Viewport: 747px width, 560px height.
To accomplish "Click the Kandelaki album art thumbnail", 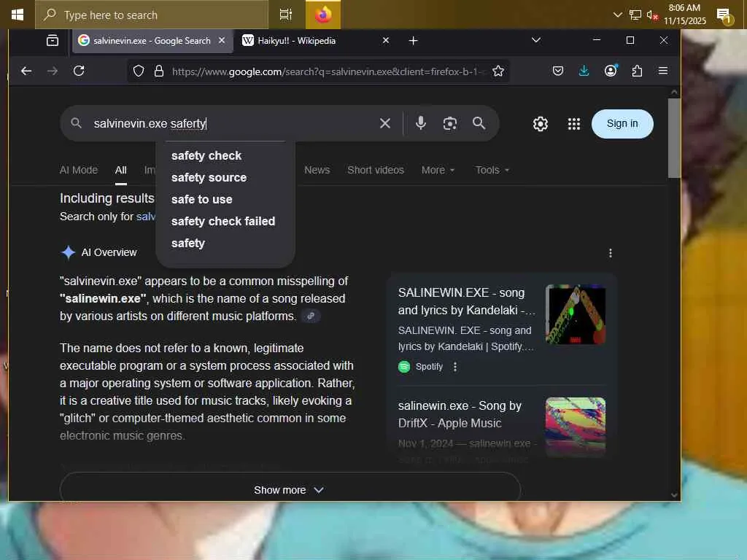I will click(x=576, y=315).
